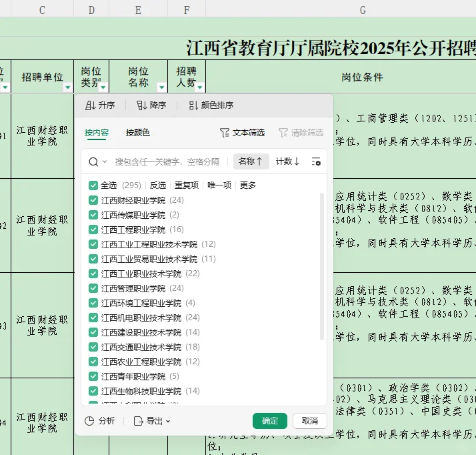
Task: Click 取消 to cancel
Action: 310,421
